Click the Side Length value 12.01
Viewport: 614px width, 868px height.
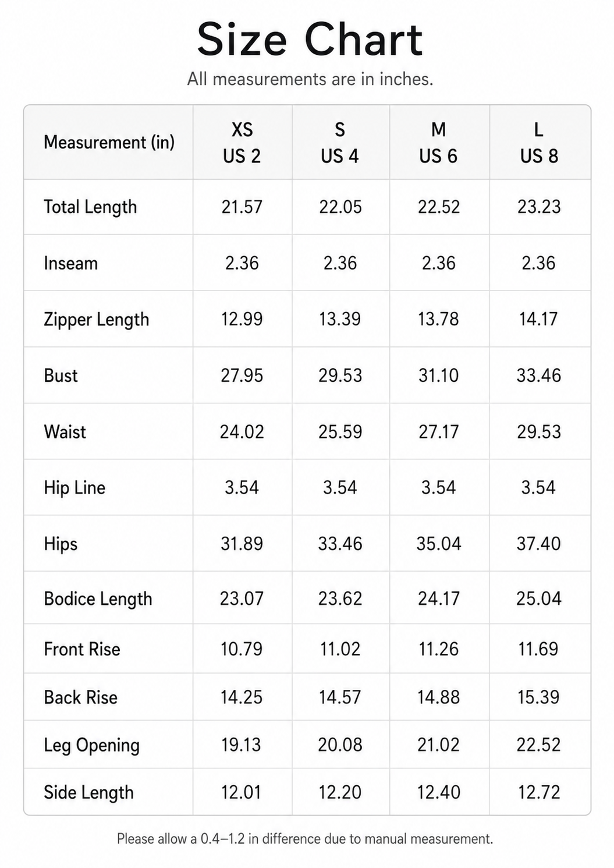click(x=242, y=792)
